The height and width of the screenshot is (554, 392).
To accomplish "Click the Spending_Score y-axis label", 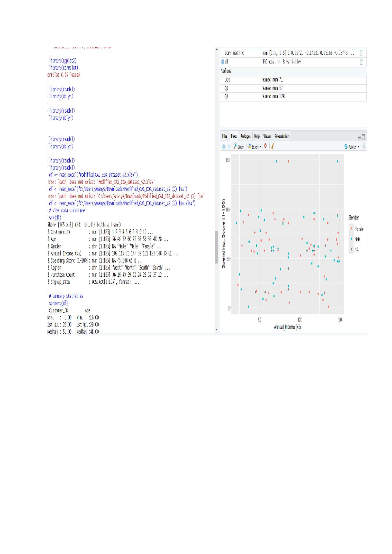I will (x=223, y=234).
